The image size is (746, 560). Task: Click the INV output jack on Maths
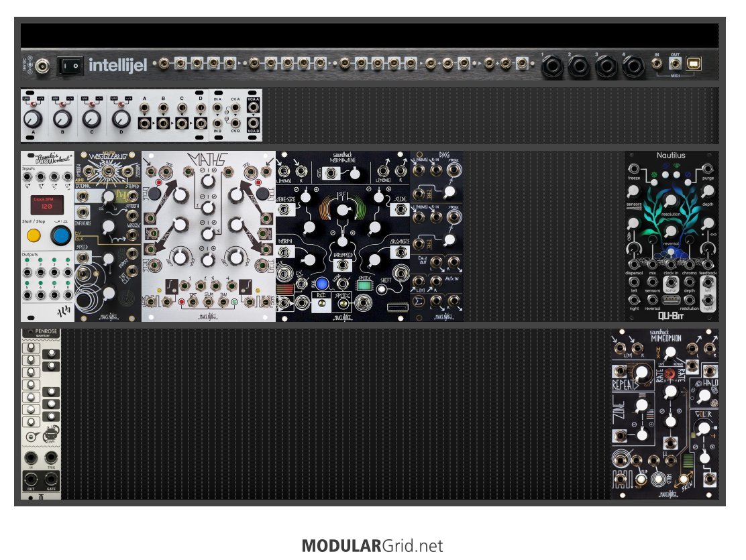[x=223, y=302]
